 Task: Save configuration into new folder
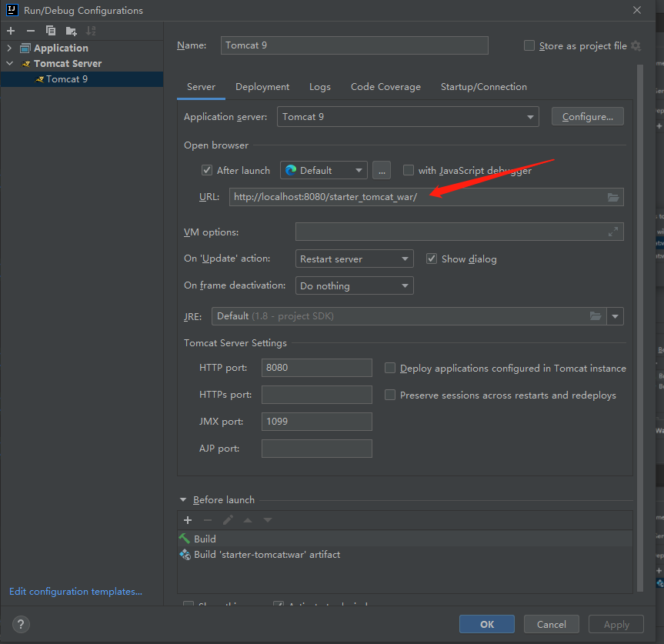click(x=71, y=31)
